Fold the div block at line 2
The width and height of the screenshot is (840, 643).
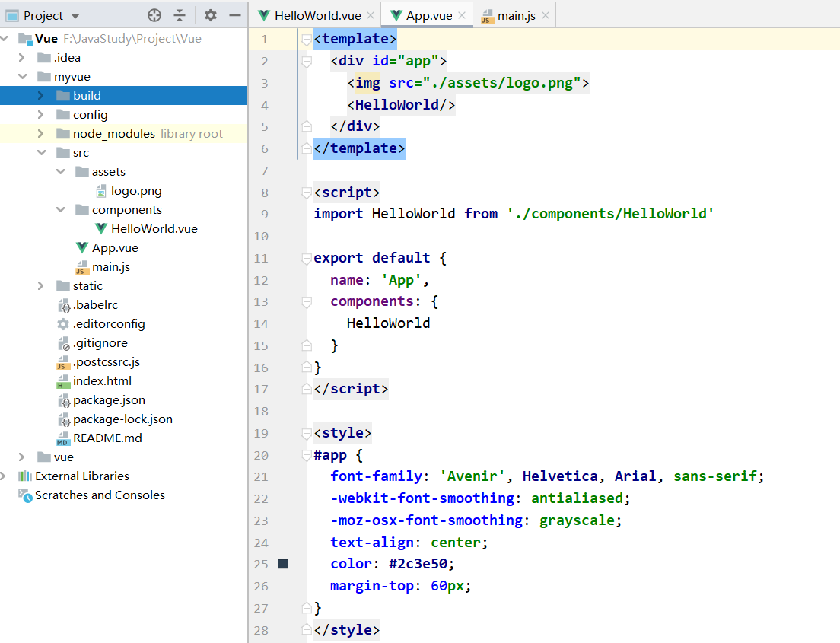coord(307,61)
